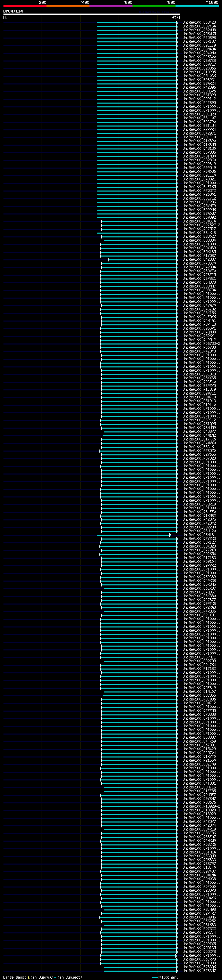222x980 pixels.
Task: Click hit label UniRef100_Q4VA70
Action: (199, 305)
